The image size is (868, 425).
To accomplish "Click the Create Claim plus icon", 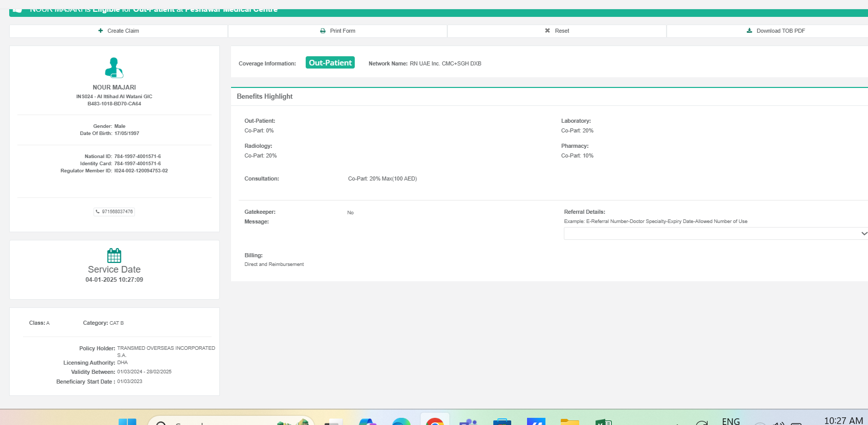I will 101,31.
